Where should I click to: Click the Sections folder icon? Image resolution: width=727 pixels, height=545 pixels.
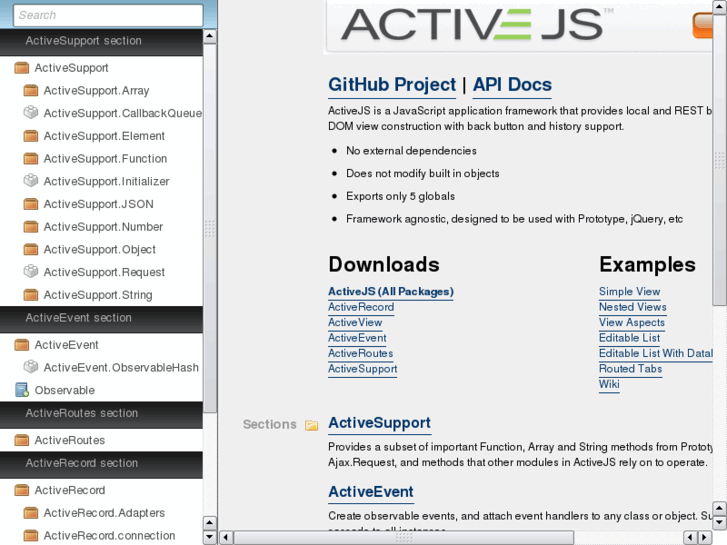click(x=312, y=425)
